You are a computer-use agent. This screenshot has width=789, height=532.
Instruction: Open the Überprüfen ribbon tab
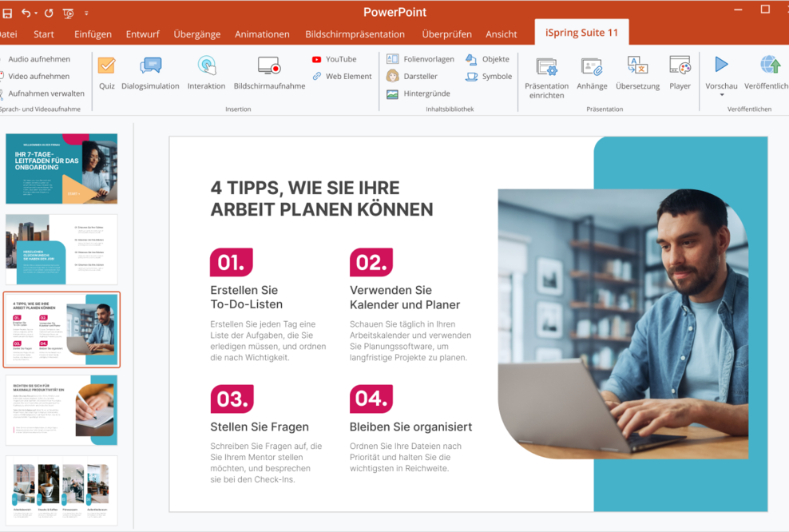[x=446, y=34]
